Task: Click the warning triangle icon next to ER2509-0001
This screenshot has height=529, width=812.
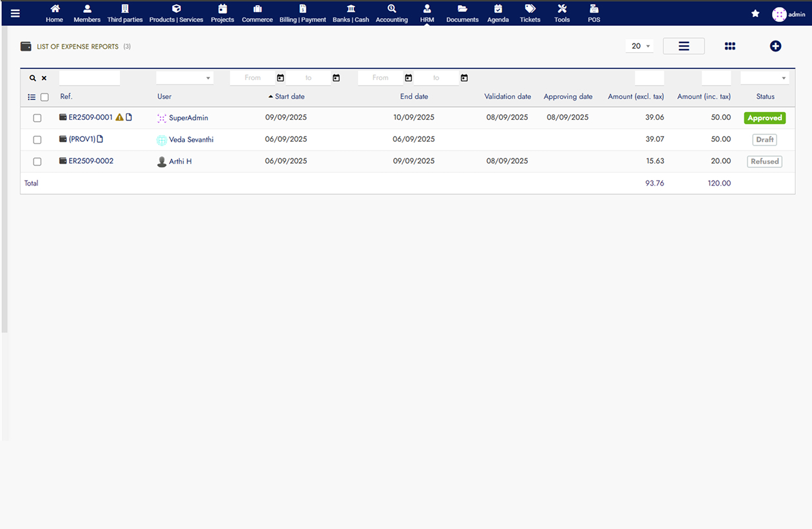Action: pos(119,117)
